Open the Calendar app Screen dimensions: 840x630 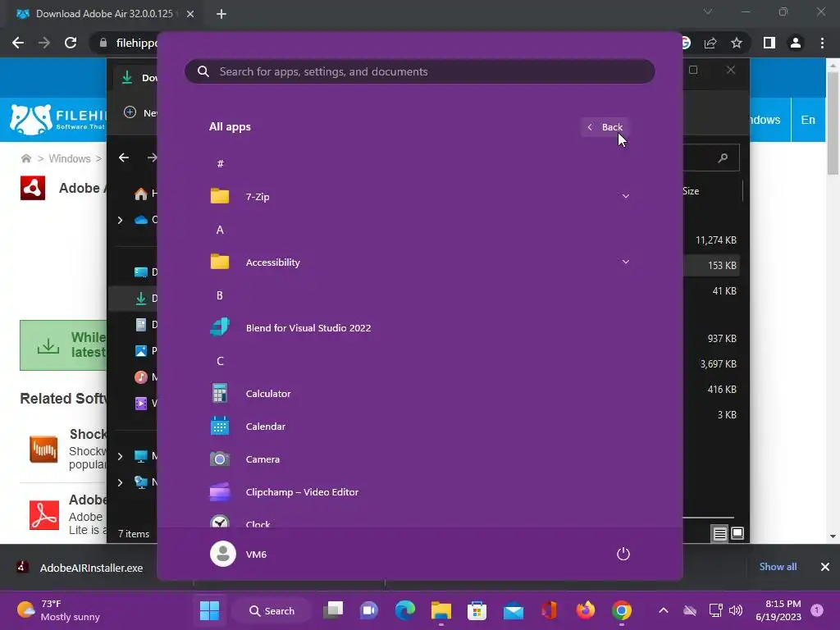coord(419,427)
